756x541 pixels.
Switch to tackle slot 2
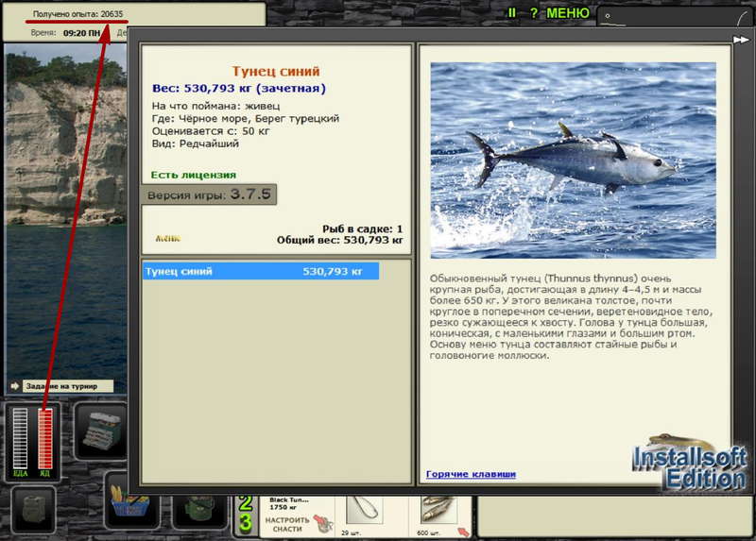[x=246, y=503]
